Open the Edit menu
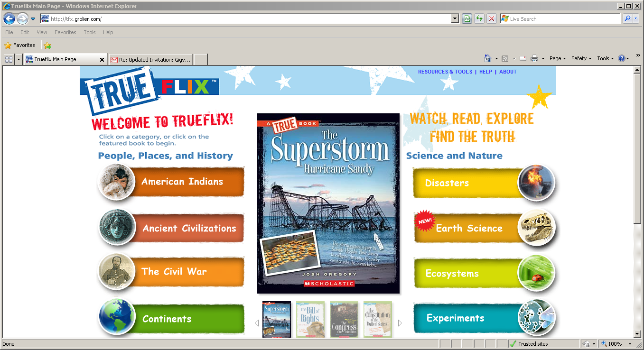The width and height of the screenshot is (644, 350). 25,32
